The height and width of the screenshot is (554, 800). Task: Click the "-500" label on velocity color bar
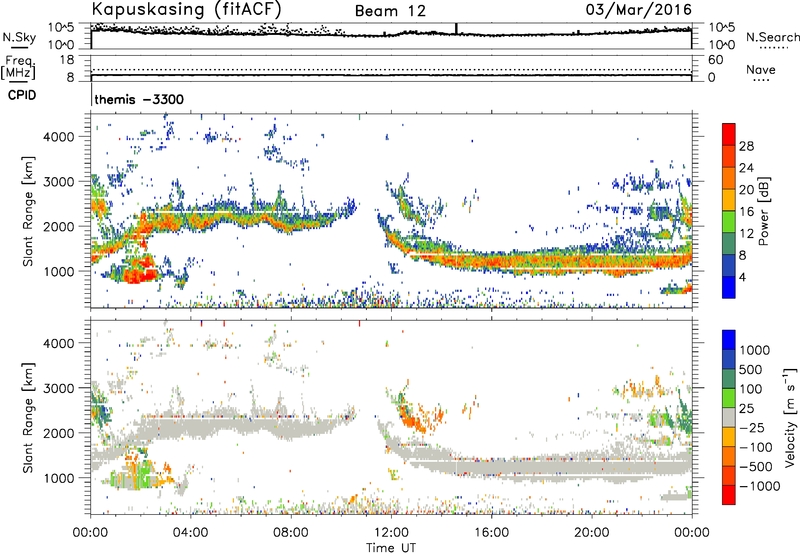tap(756, 467)
